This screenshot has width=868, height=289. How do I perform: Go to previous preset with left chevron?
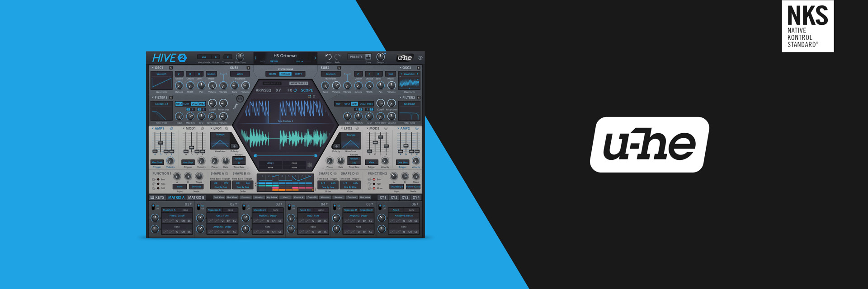click(x=255, y=58)
